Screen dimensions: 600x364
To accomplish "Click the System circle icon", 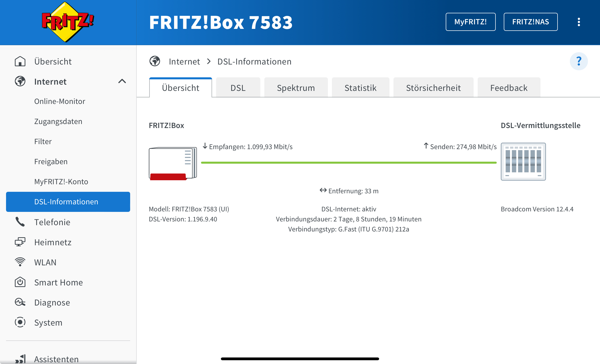I will [20, 323].
